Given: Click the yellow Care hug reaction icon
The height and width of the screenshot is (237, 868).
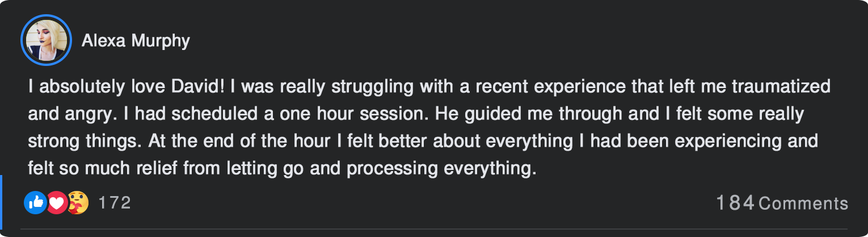Looking at the screenshot, I should point(78,202).
